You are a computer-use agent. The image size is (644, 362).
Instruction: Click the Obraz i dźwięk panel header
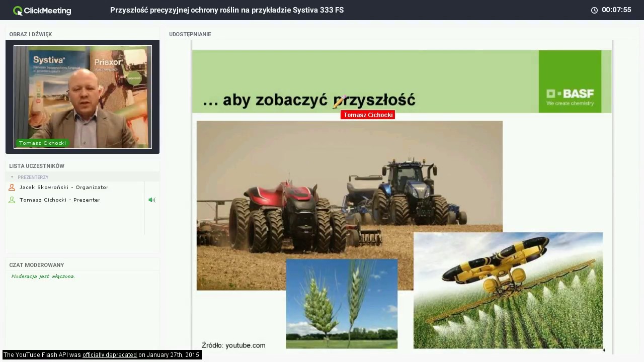[x=31, y=34]
